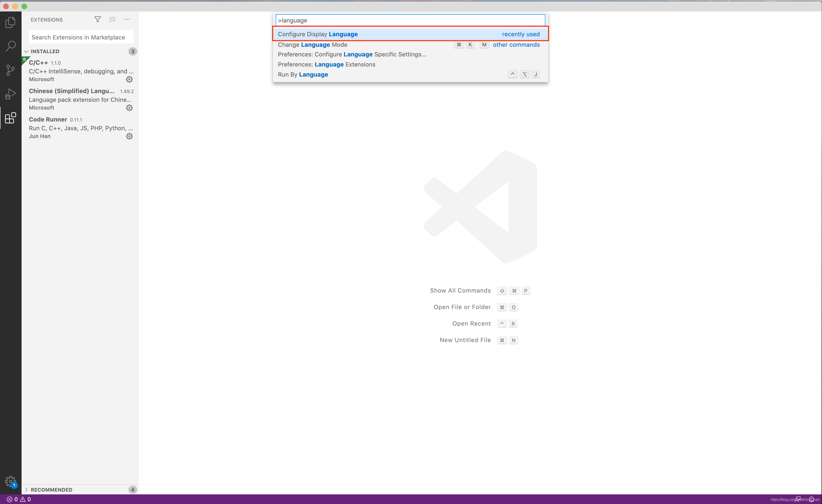Click the Open Recent hint text
The height and width of the screenshot is (504, 822).
pos(471,324)
